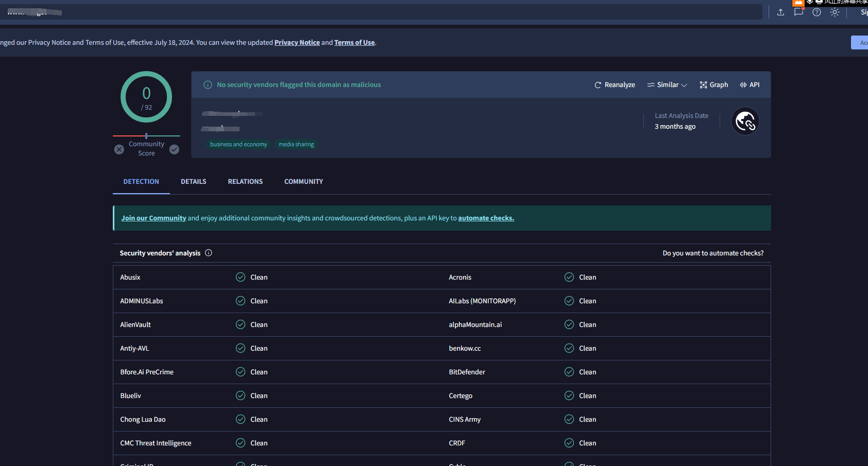This screenshot has height=466, width=868.
Task: Click the Blueliv clean check icon
Action: coord(241,395)
